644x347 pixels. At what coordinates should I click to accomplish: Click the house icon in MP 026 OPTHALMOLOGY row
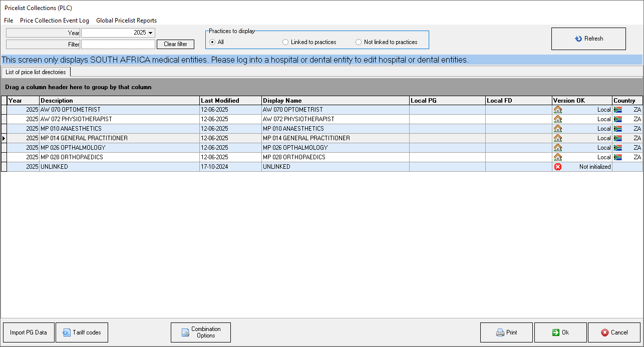(557, 148)
